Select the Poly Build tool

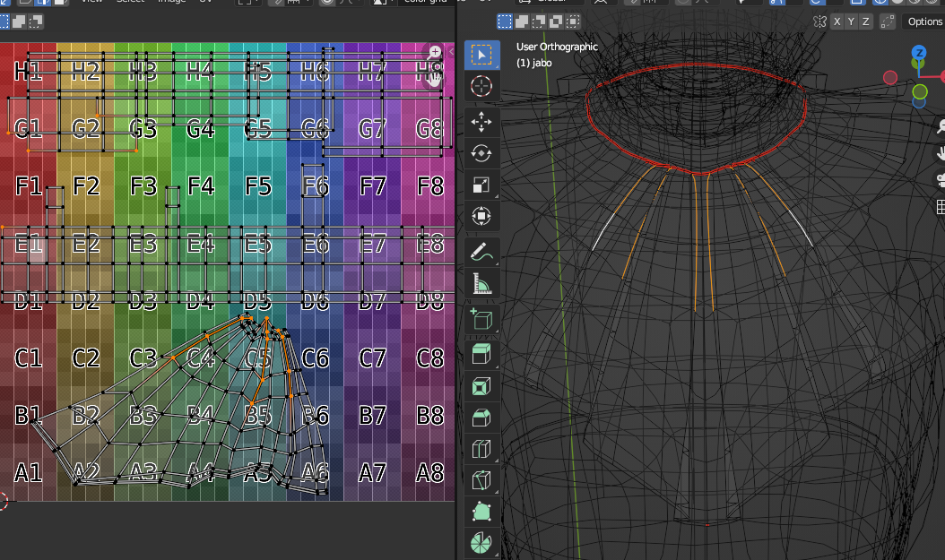(x=481, y=512)
